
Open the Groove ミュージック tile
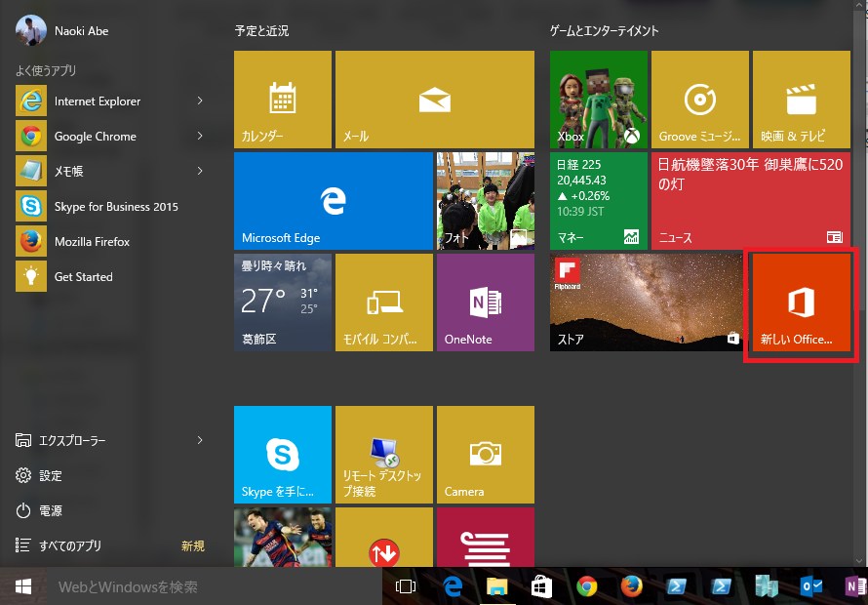[699, 100]
